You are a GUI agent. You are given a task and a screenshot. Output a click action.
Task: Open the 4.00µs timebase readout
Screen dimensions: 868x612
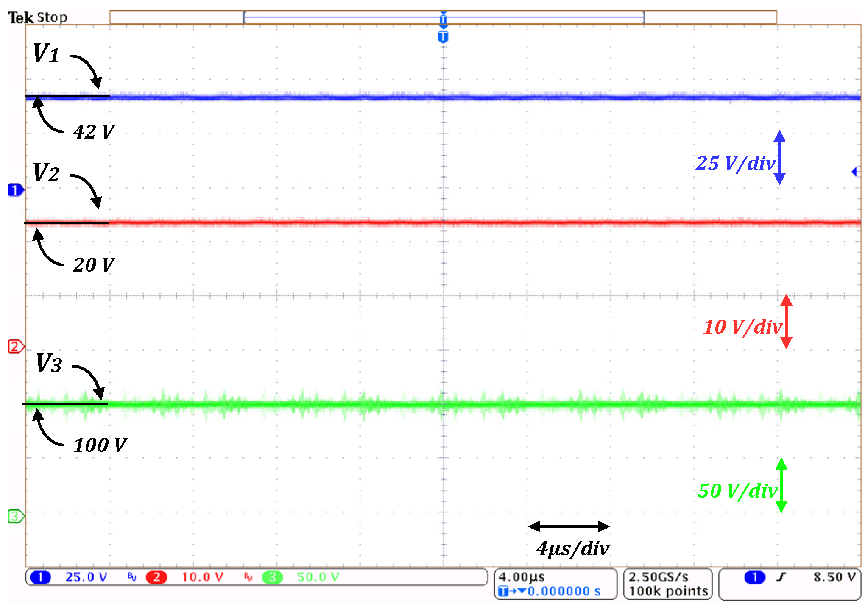coord(522,577)
